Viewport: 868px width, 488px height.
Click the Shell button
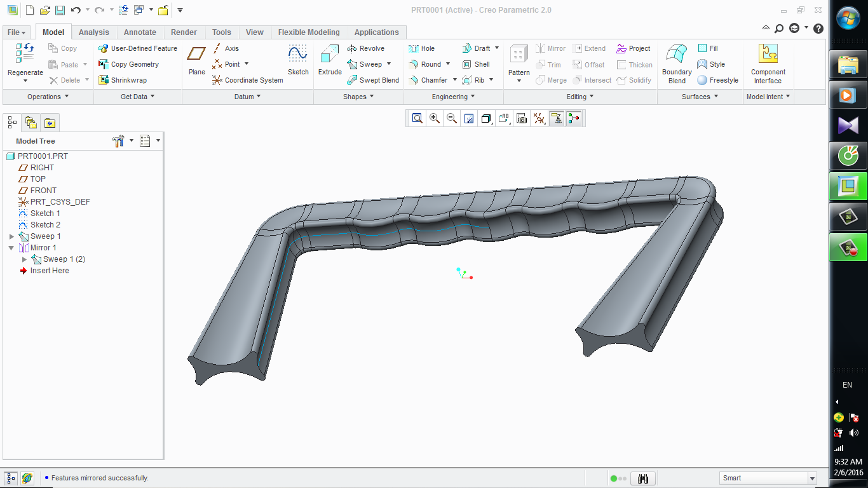(x=476, y=64)
